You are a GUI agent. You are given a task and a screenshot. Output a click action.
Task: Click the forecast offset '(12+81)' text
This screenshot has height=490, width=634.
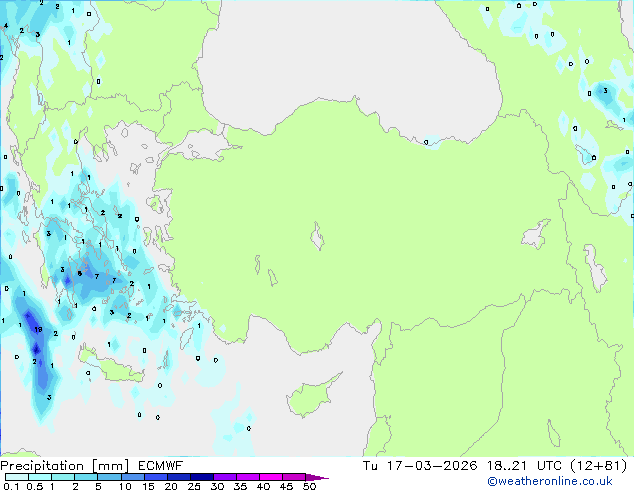[598, 466]
